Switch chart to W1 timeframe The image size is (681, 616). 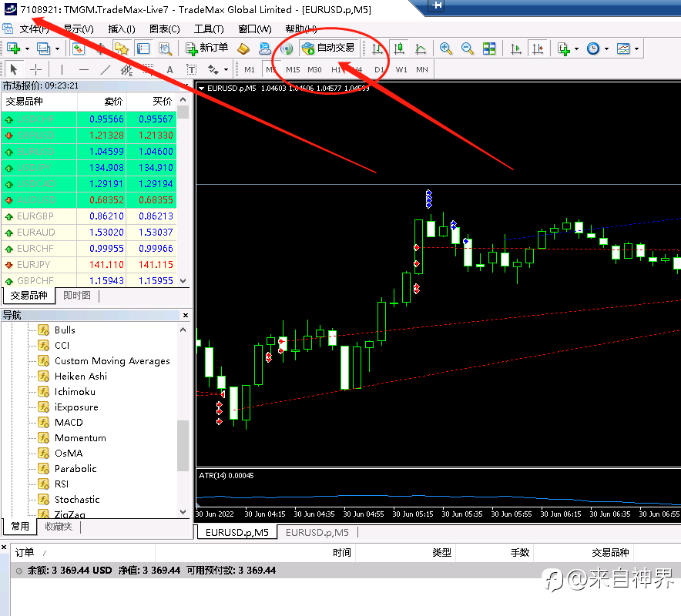point(401,69)
